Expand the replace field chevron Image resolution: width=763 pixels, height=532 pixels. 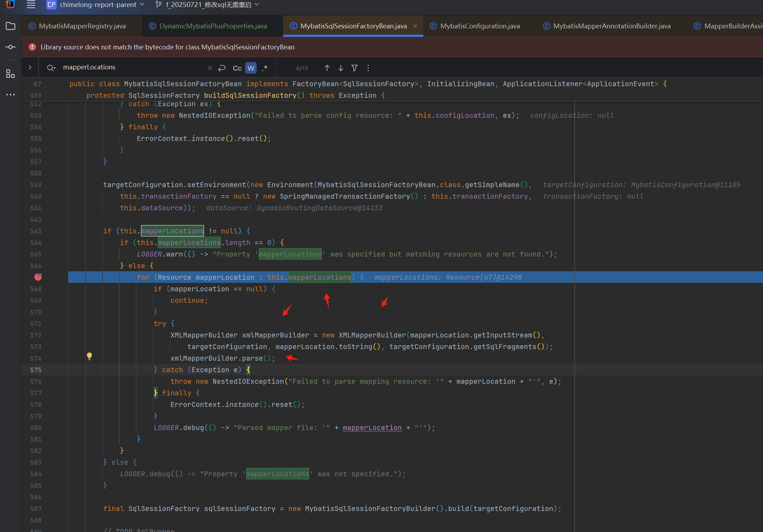pos(30,67)
